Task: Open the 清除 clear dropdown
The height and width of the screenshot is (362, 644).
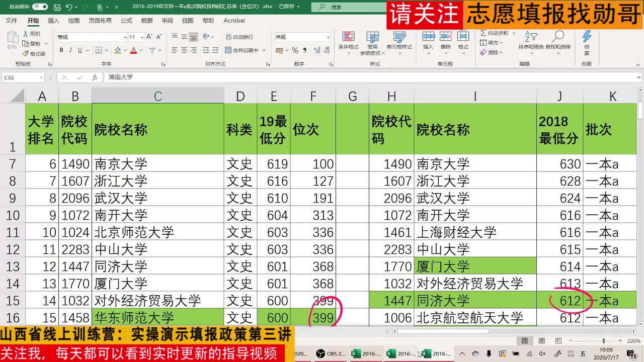Action: 491,52
